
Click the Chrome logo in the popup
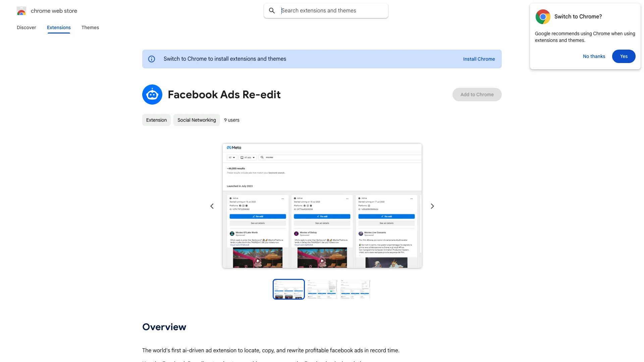pos(543,17)
